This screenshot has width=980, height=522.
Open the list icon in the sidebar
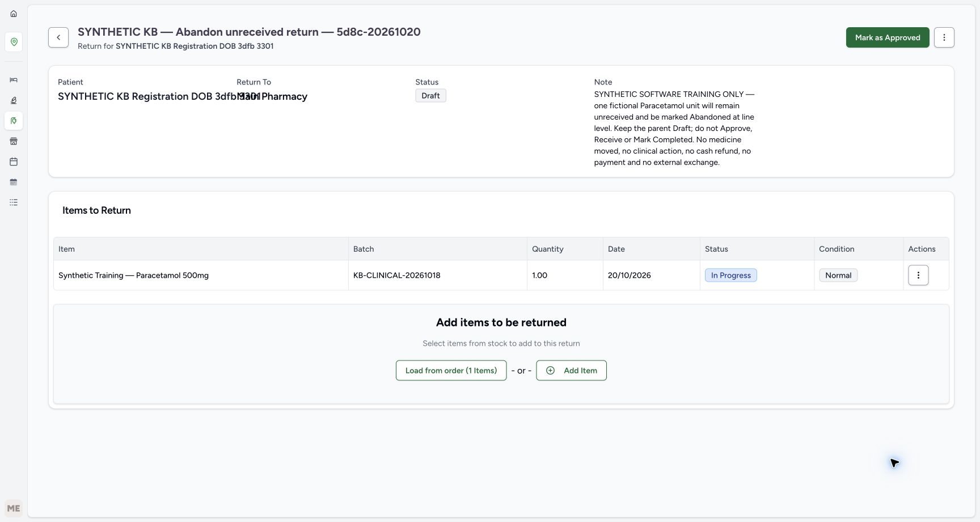click(x=14, y=202)
